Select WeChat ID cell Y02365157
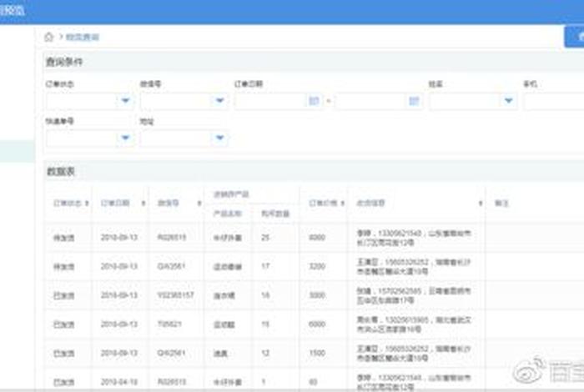584x392 pixels. coord(175,295)
